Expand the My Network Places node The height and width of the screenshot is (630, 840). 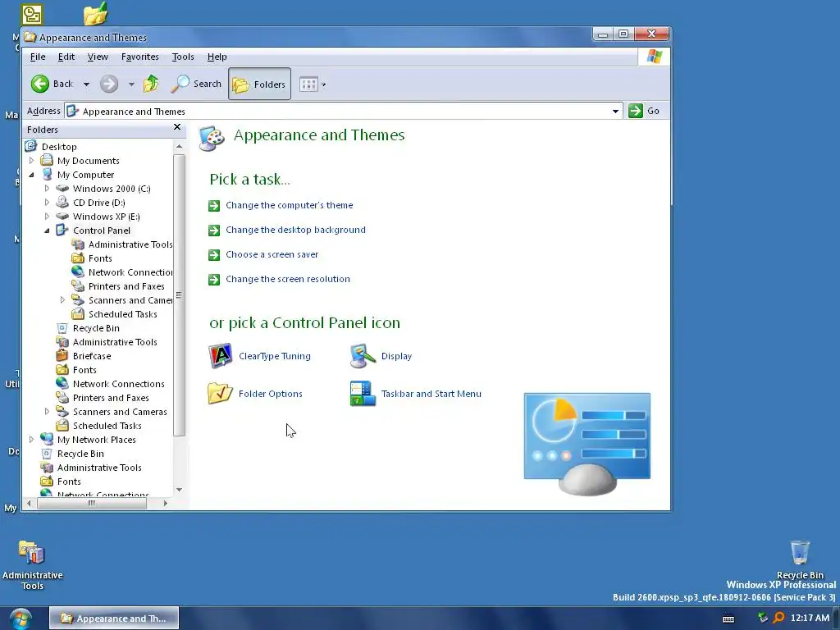pyautogui.click(x=32, y=440)
